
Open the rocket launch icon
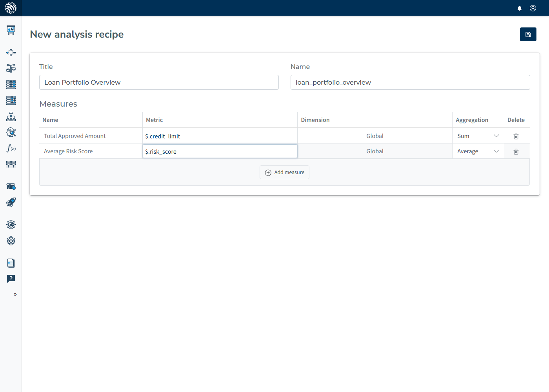point(11,202)
